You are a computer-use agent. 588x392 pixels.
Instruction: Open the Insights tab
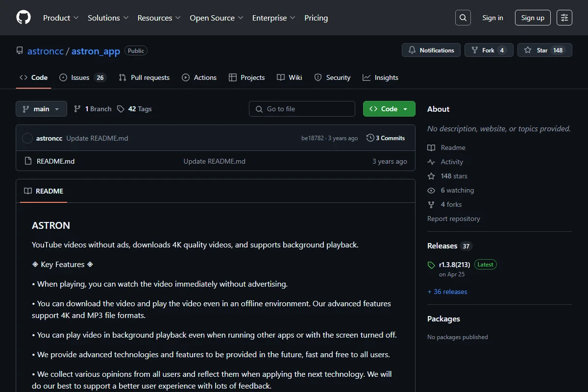point(380,77)
